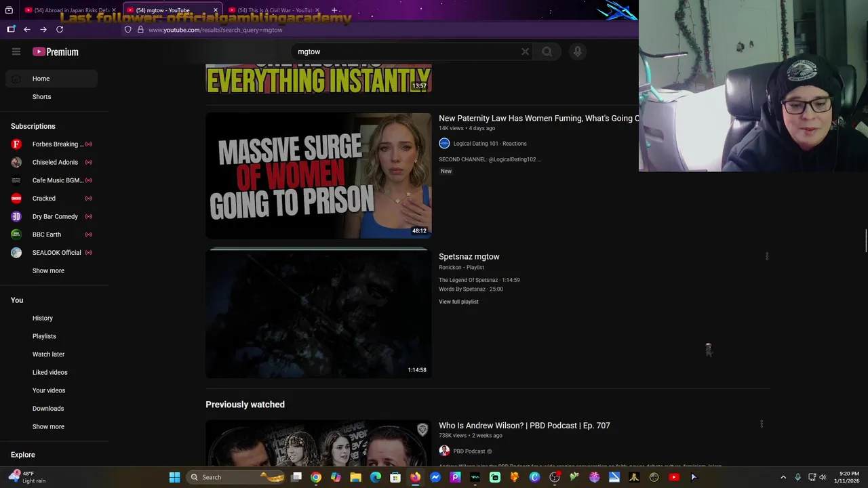Open the tab list icon left of the tabs
868x488 pixels.
9,10
